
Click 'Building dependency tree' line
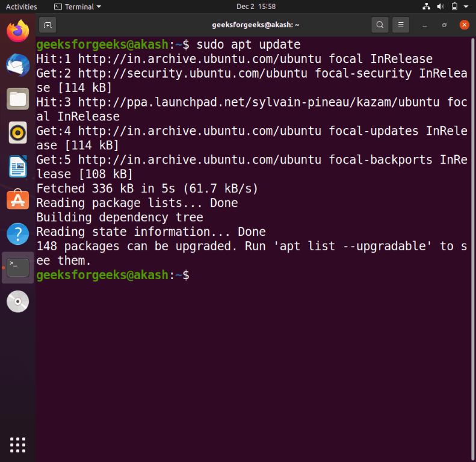120,217
